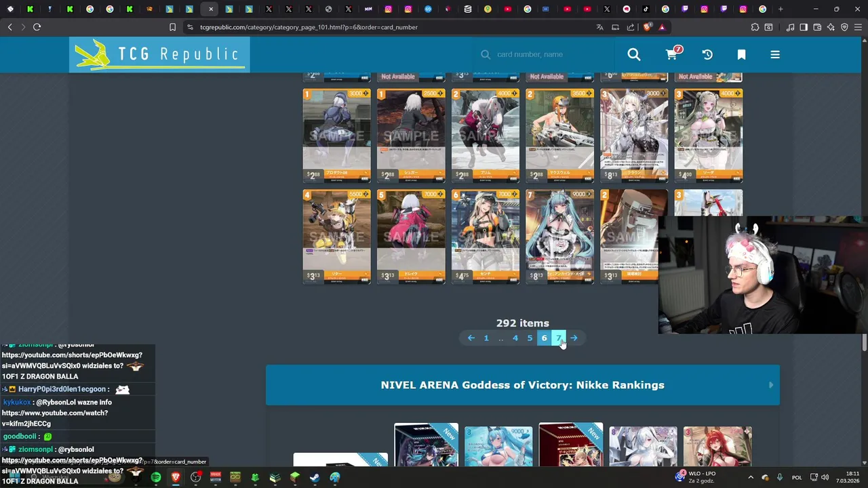The image size is (868, 488).
Task: Click the address bar URL
Action: (x=309, y=27)
